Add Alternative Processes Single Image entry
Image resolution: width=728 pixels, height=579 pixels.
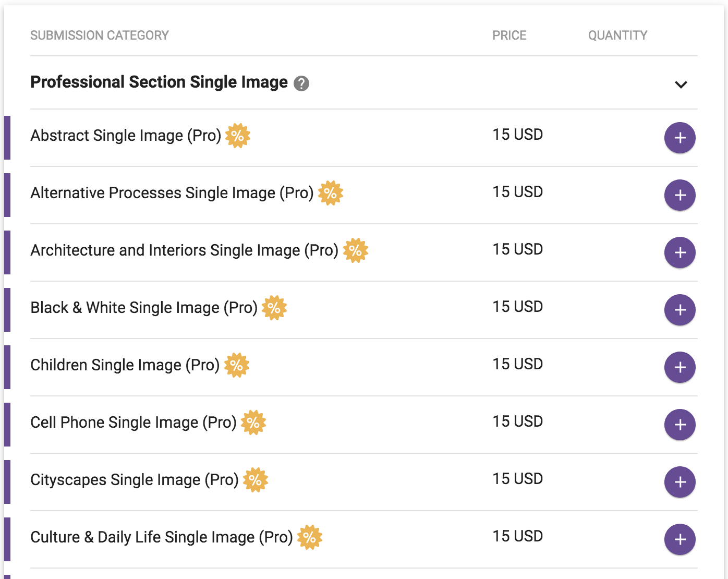click(680, 195)
